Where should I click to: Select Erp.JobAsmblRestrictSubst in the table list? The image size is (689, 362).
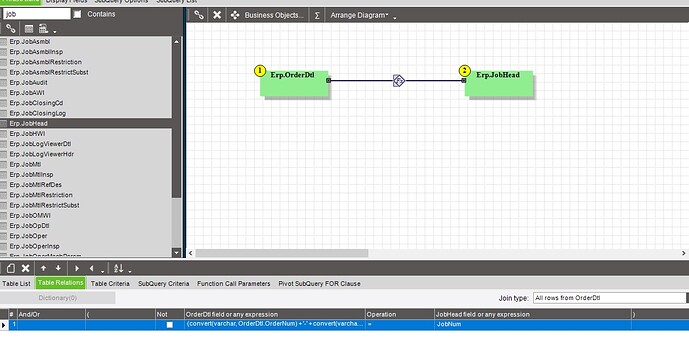click(86, 72)
